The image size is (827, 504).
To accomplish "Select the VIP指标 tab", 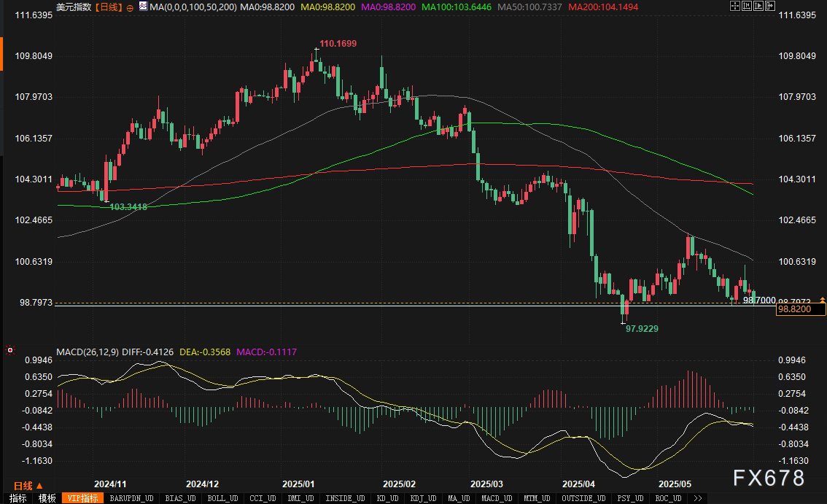I will [83, 498].
